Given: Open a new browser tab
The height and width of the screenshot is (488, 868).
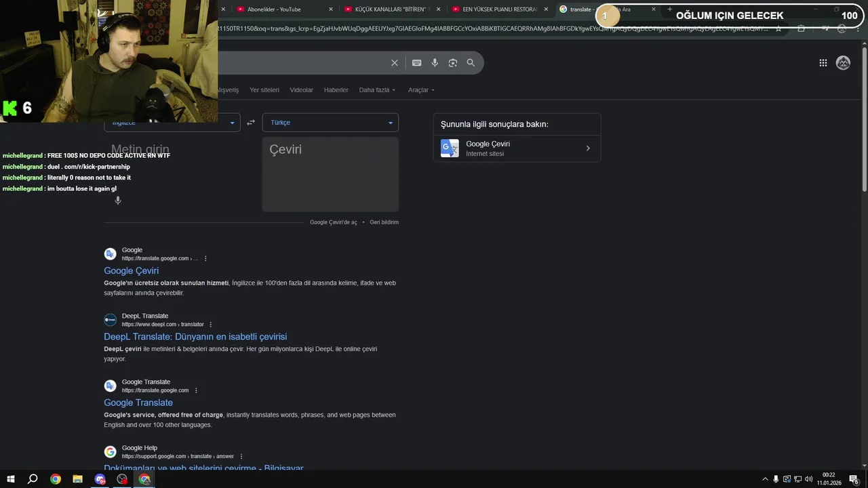Looking at the screenshot, I should coord(670,9).
